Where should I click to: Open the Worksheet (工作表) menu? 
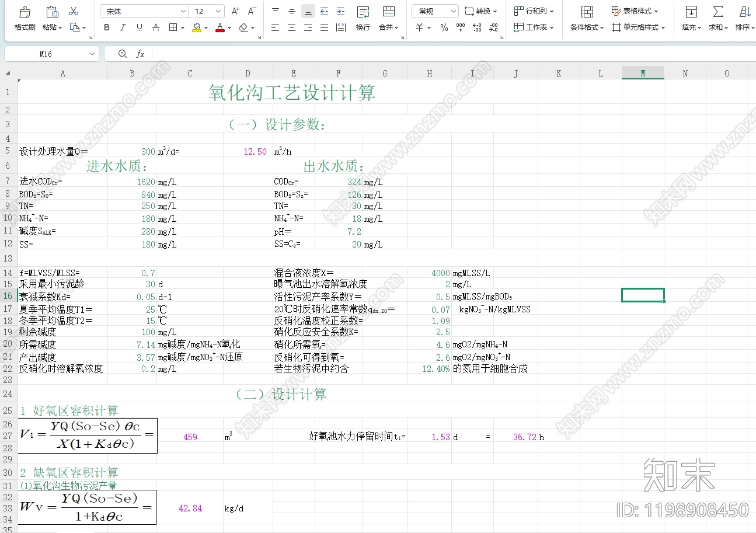534,27
